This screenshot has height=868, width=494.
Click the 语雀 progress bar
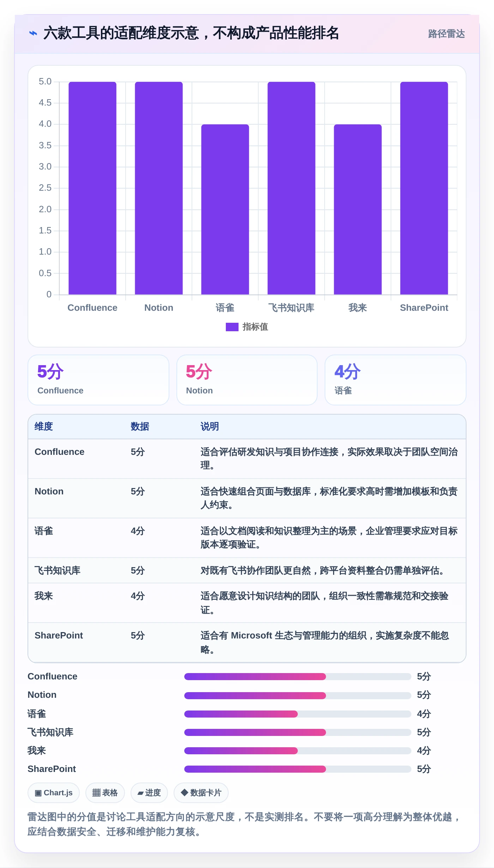pyautogui.click(x=297, y=714)
